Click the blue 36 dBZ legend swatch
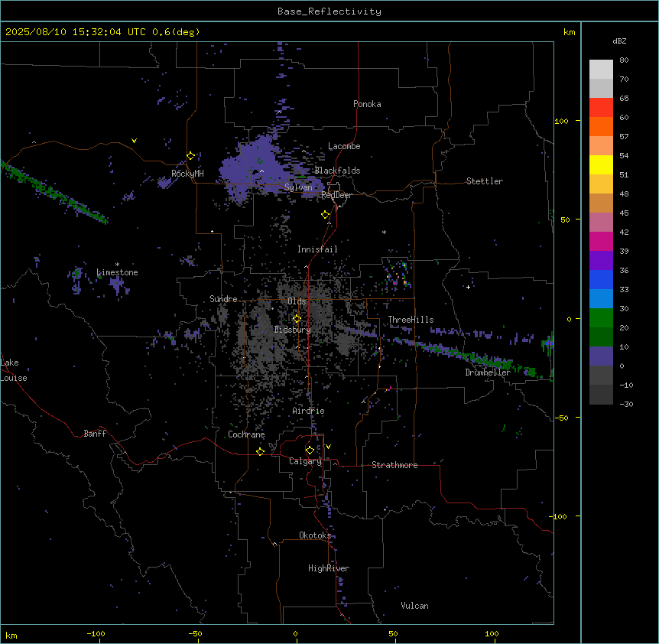Screen dimensions: 659x644 pos(601,279)
